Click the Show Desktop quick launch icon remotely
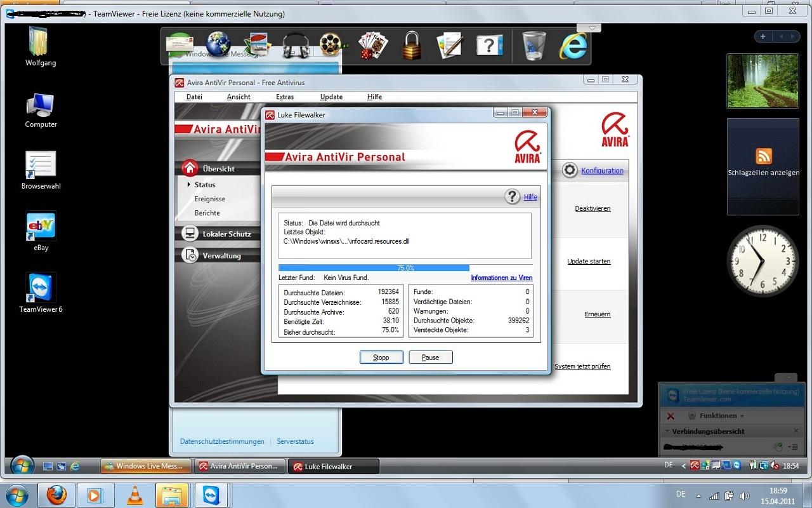This screenshot has width=812, height=508. (x=48, y=466)
